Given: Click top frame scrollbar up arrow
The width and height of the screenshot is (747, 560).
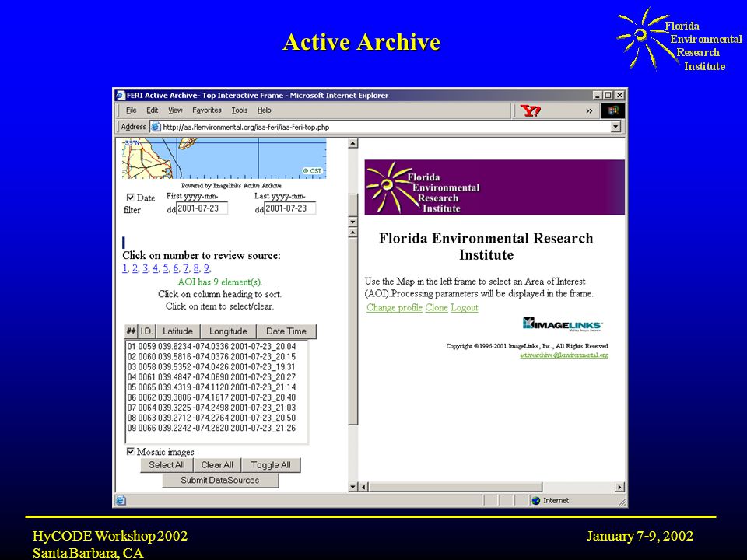Looking at the screenshot, I should tap(353, 143).
